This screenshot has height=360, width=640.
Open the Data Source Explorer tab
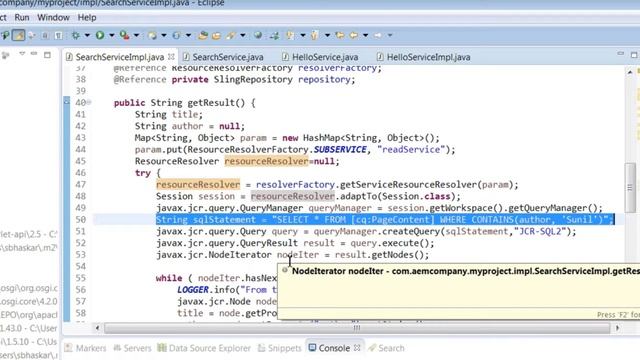(x=204, y=348)
